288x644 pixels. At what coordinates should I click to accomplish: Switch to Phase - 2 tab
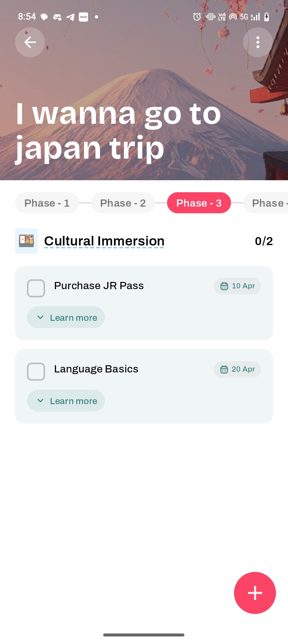(x=123, y=203)
